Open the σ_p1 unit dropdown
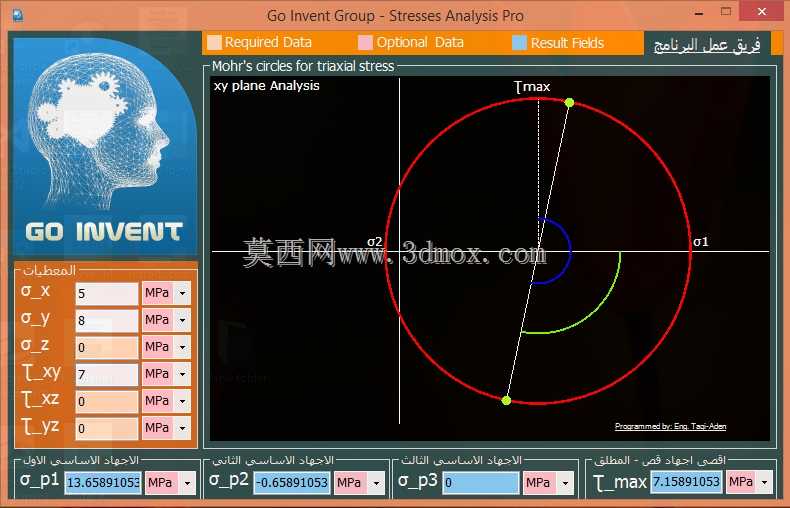Viewport: 790px width, 508px height. coord(187,483)
